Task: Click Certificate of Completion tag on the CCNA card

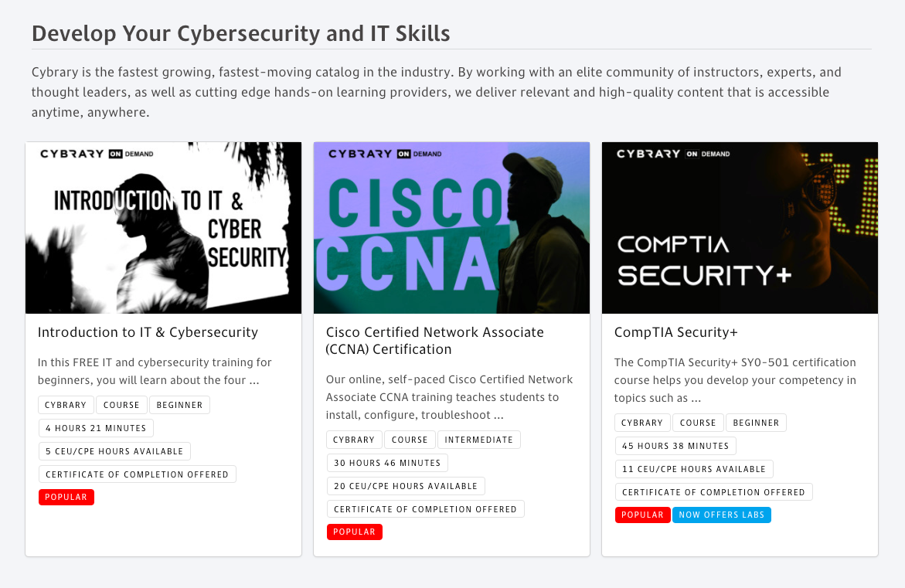Action: point(425,509)
